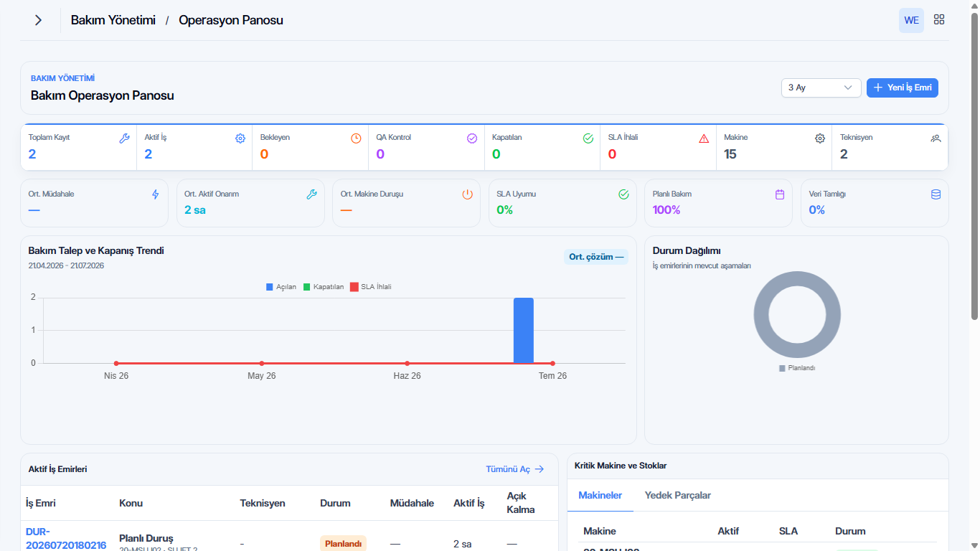This screenshot has width=980, height=551.
Task: Switch to the Yedek Parçalar tab
Action: (x=678, y=495)
